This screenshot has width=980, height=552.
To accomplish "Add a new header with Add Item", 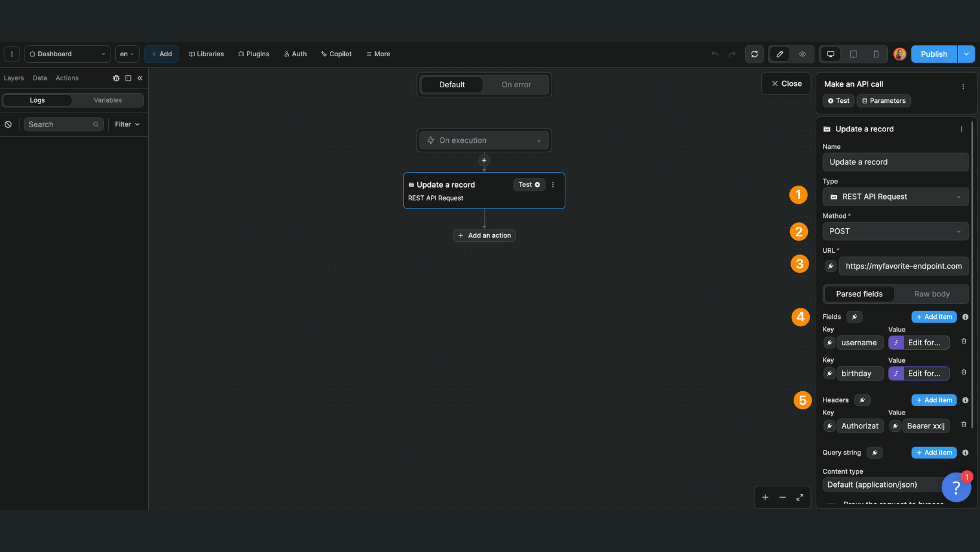I will [x=933, y=400].
